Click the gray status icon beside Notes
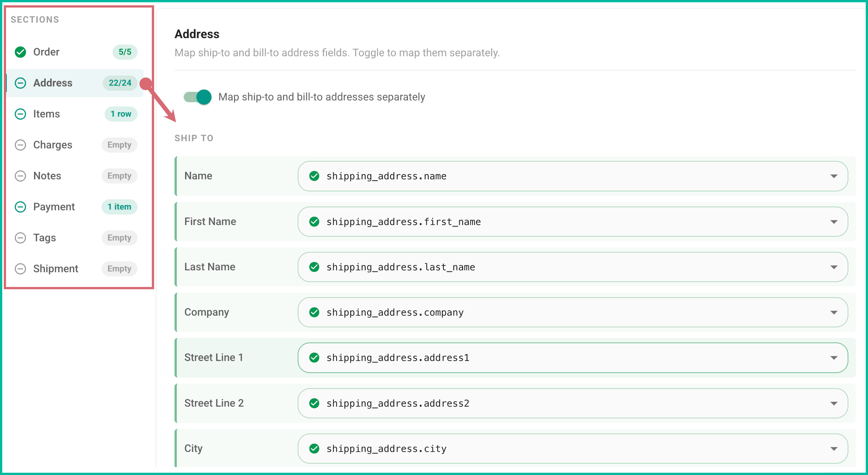 point(20,176)
